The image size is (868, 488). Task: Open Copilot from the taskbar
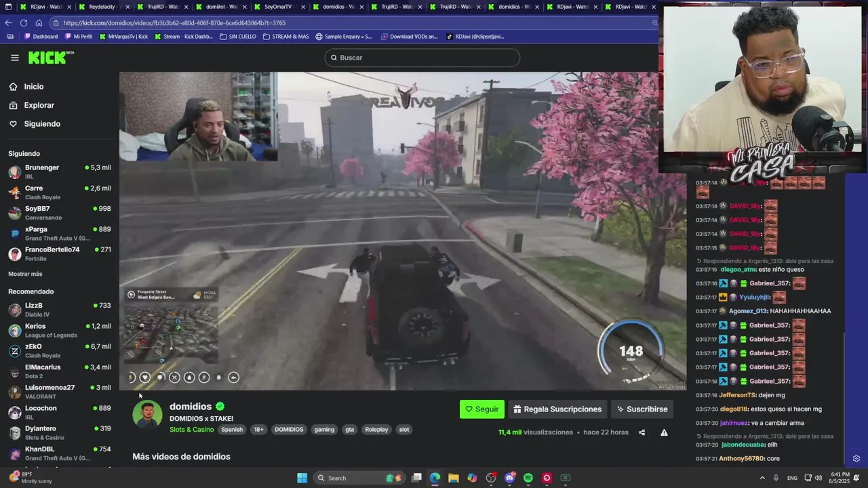[472, 478]
